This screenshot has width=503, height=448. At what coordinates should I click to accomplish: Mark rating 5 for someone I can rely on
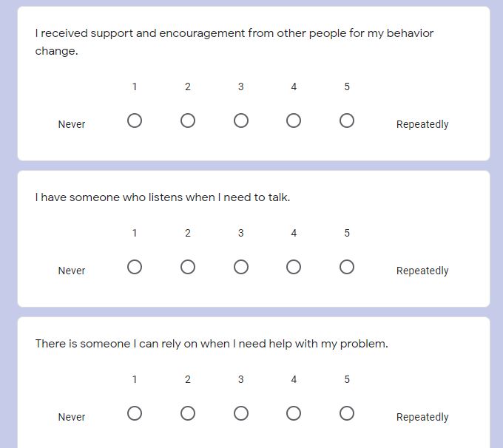pos(347,413)
